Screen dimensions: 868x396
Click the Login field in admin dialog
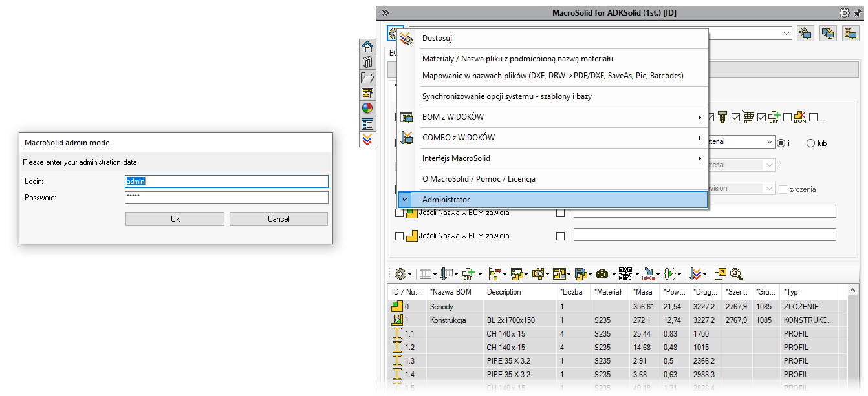(226, 182)
